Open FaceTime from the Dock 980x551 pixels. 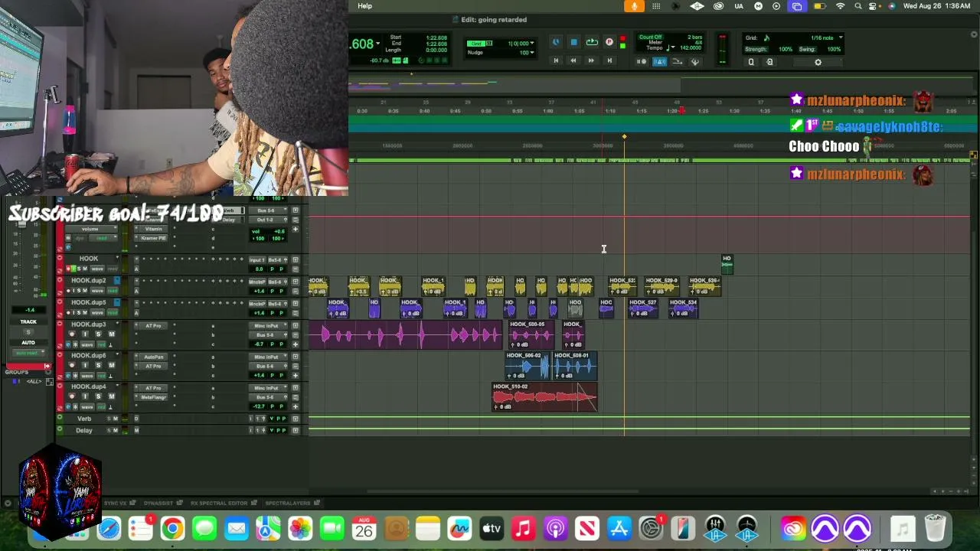pyautogui.click(x=332, y=528)
